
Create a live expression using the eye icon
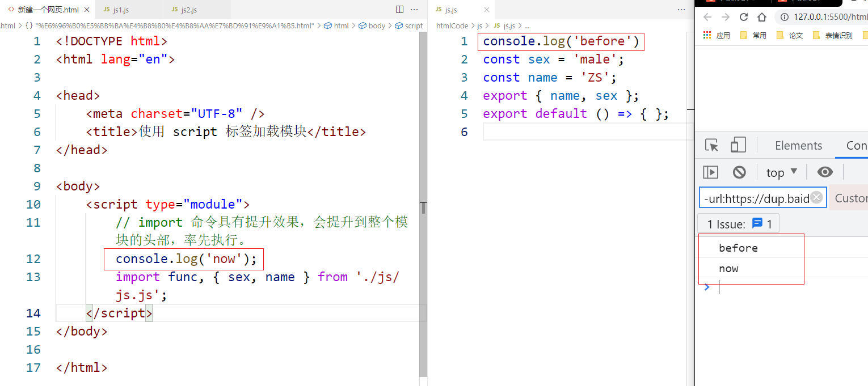click(x=825, y=172)
